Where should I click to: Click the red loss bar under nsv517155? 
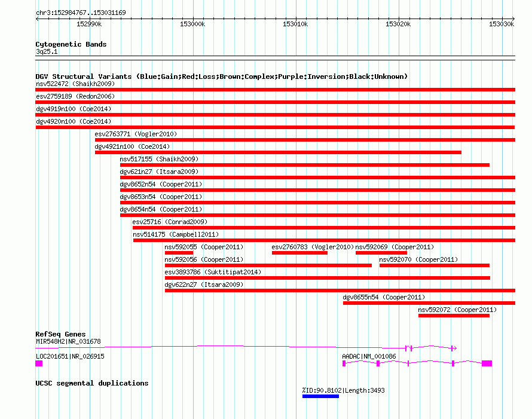[305, 165]
